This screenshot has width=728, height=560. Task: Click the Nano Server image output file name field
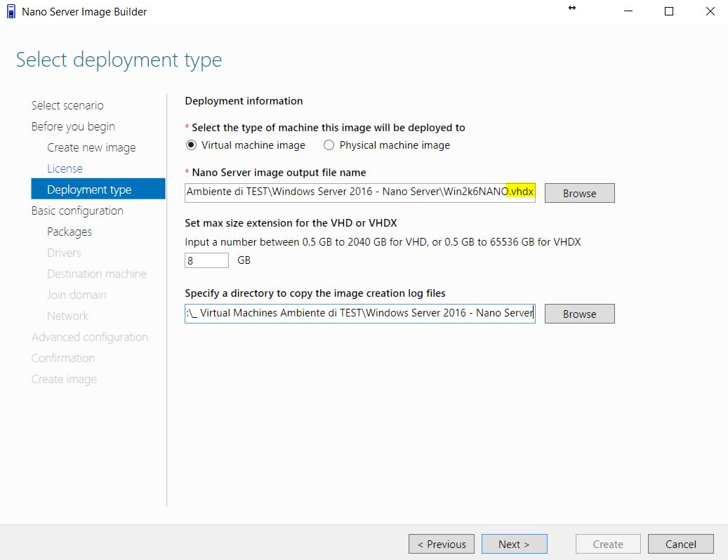click(360, 192)
